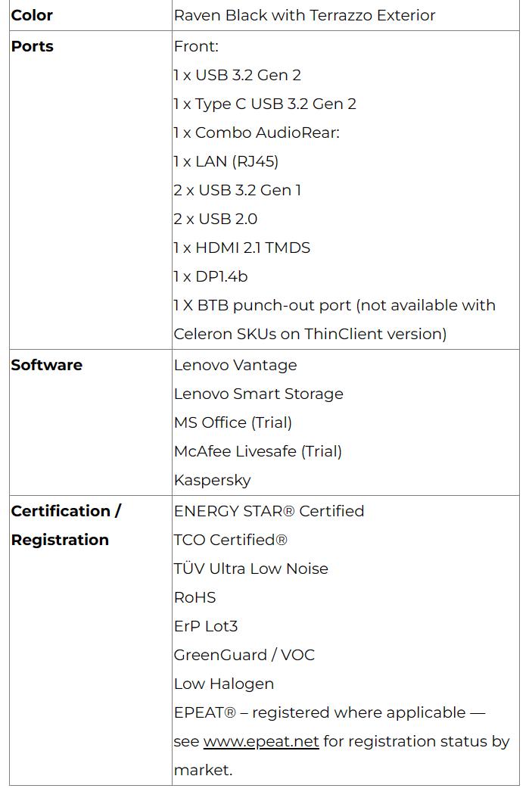Click the GreenGuard / VOC line
This screenshot has width=532, height=804.
click(x=244, y=655)
